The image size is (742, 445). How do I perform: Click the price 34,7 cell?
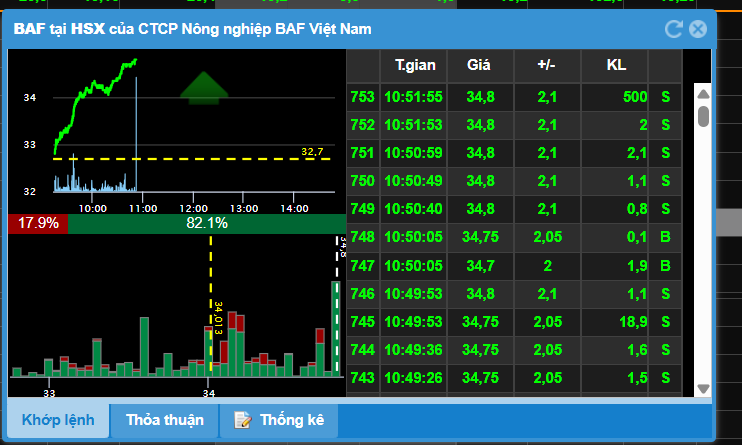(480, 266)
